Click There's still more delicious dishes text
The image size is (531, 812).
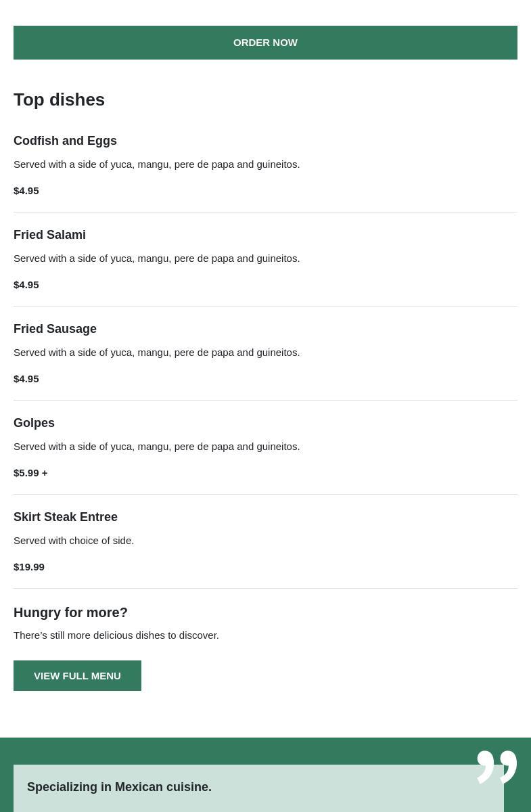[116, 635]
